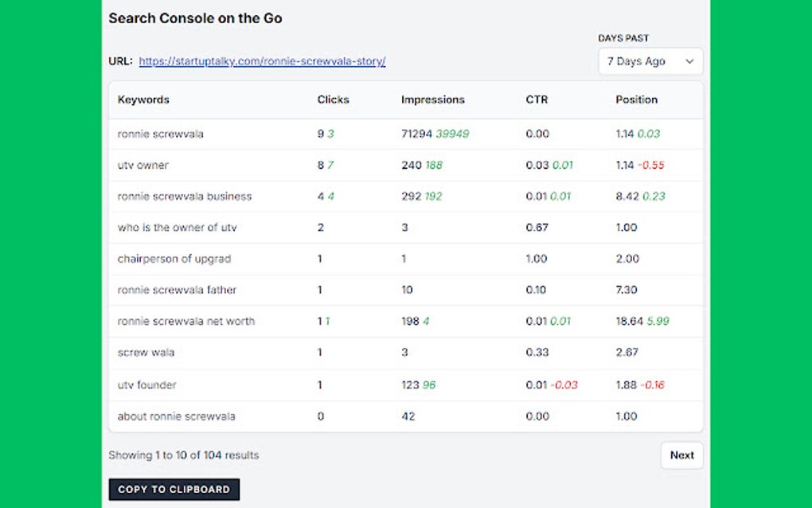Go to the Next page of results
The width and height of the screenshot is (812, 508).
[681, 455]
